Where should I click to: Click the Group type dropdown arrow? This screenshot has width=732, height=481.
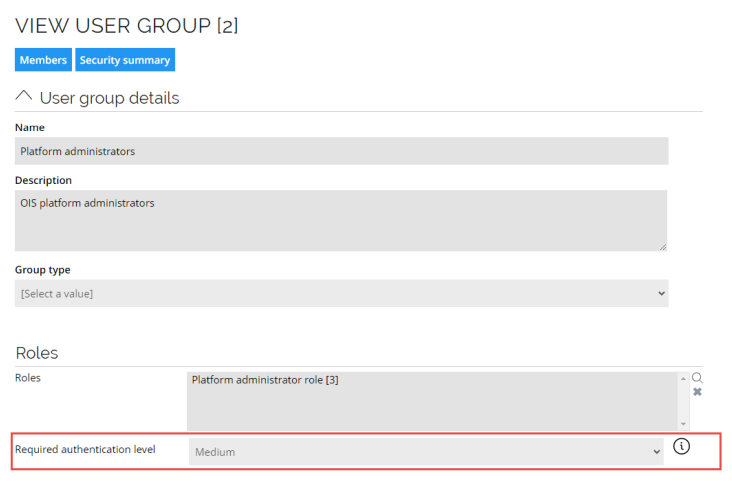pos(661,293)
